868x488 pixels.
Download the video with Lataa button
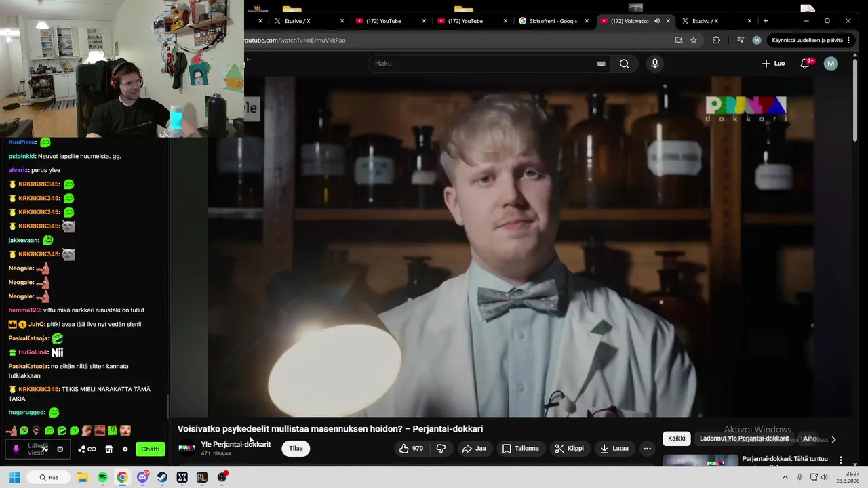[x=614, y=449]
